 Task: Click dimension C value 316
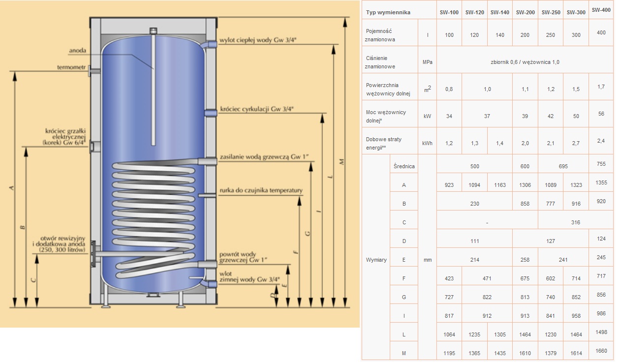pos(576,222)
